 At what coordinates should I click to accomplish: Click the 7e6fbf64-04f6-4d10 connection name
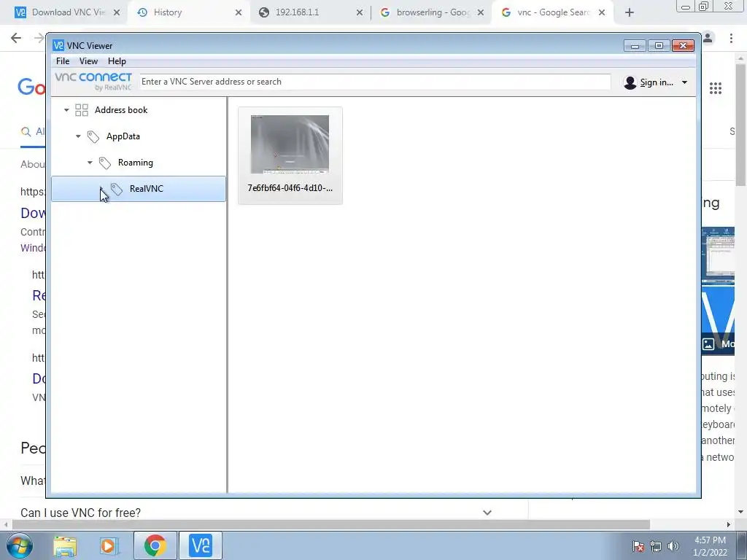coord(290,188)
